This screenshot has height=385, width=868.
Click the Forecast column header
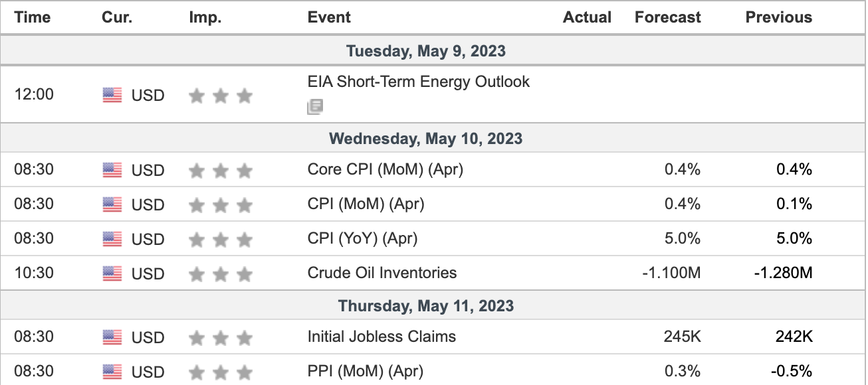[x=667, y=18]
